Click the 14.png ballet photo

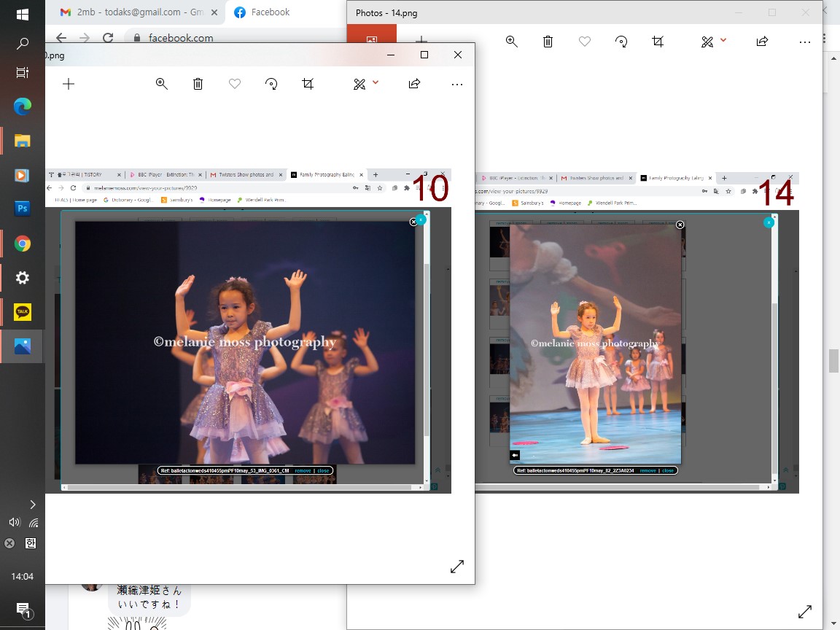point(595,344)
